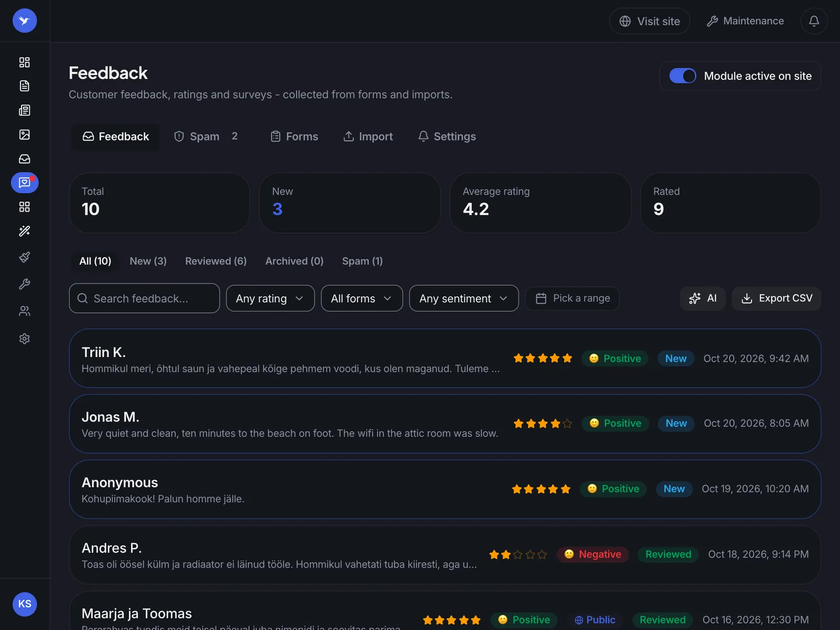This screenshot has width=840, height=630.
Task: Click the hummingbird logo icon
Action: coord(25,21)
